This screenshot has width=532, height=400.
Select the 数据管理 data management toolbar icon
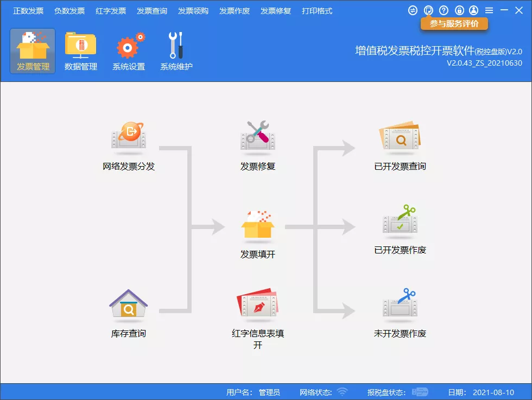pyautogui.click(x=81, y=50)
